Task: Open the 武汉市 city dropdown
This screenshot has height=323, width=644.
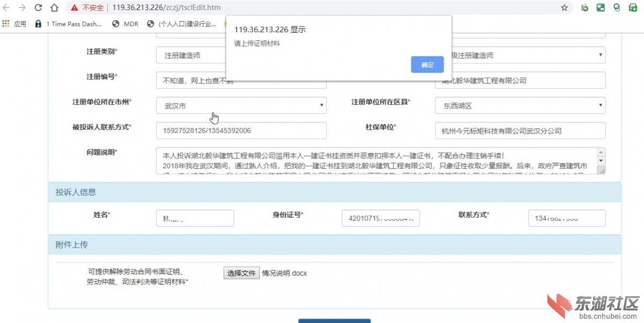Action: pyautogui.click(x=241, y=105)
